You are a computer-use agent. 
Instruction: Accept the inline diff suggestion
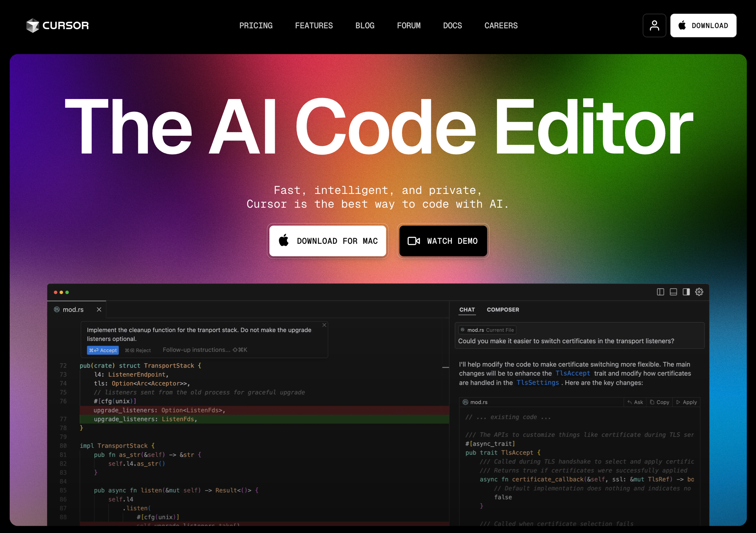click(x=103, y=350)
